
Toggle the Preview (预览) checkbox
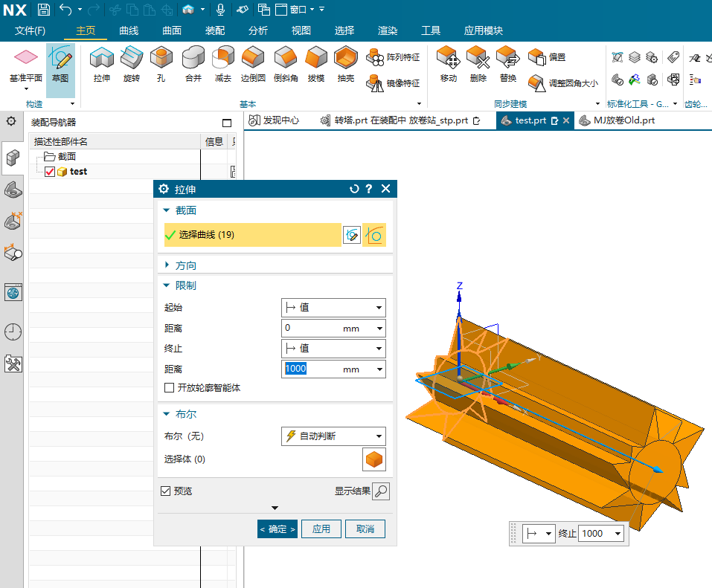click(165, 491)
